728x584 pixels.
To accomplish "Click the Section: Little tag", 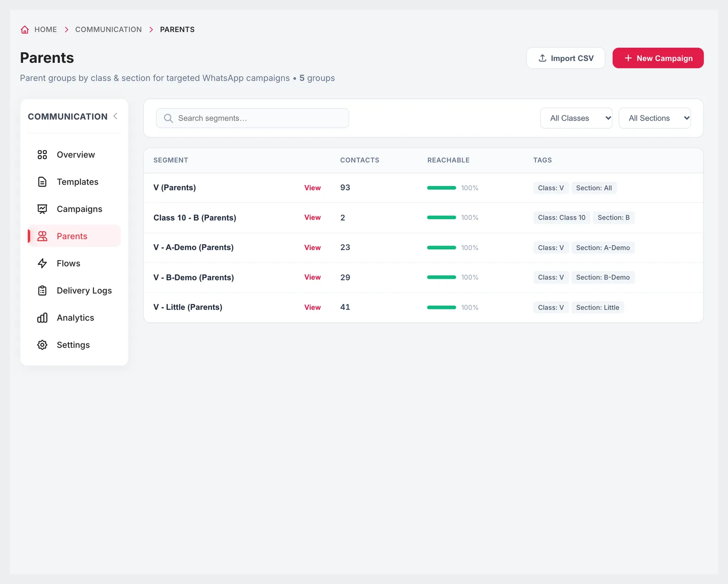I will click(x=597, y=307).
